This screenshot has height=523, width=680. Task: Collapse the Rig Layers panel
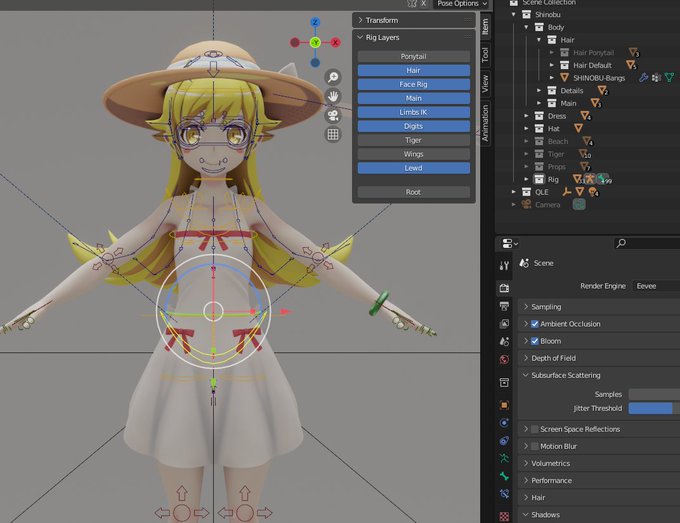[360, 37]
